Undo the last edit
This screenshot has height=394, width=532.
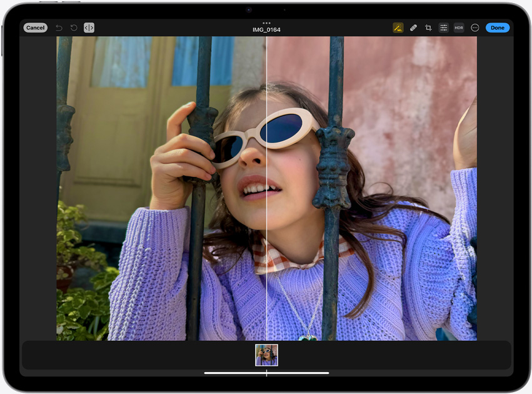click(59, 28)
